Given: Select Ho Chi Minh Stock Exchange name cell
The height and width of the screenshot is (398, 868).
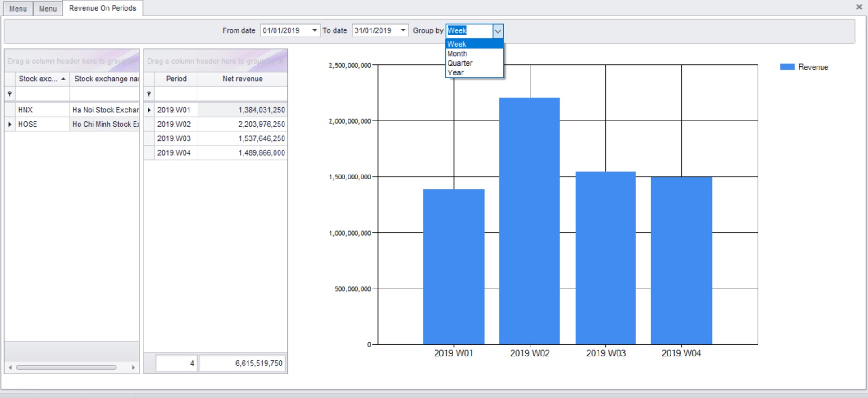Looking at the screenshot, I should pyautogui.click(x=105, y=124).
